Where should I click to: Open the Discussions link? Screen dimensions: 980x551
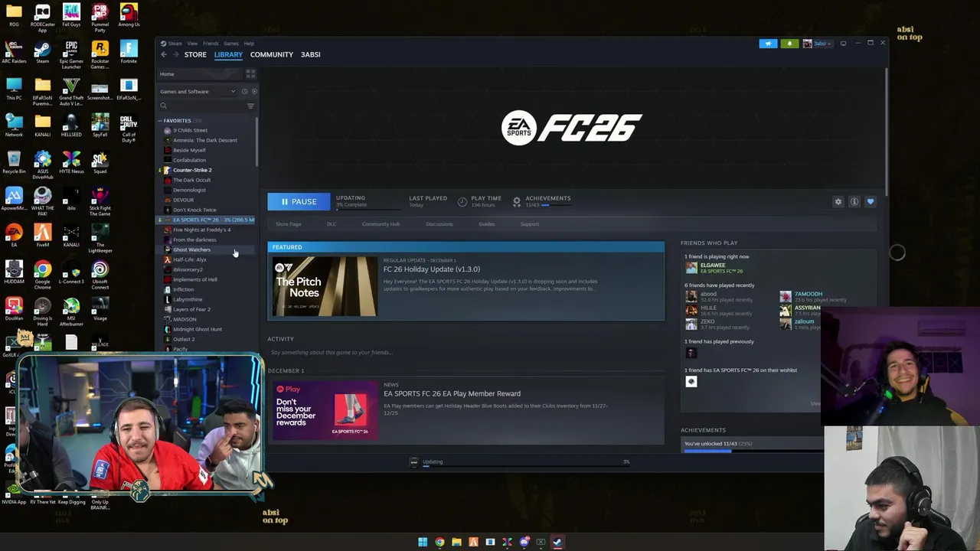(x=439, y=224)
